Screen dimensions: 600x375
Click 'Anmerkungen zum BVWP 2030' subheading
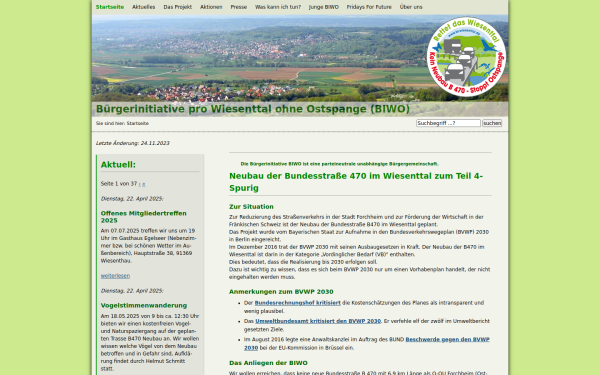(x=281, y=292)
